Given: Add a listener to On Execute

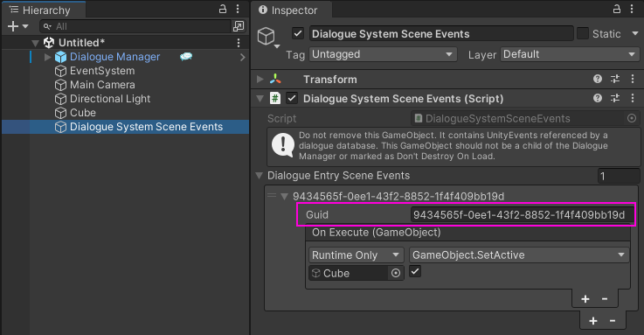Looking at the screenshot, I should tap(585, 299).
